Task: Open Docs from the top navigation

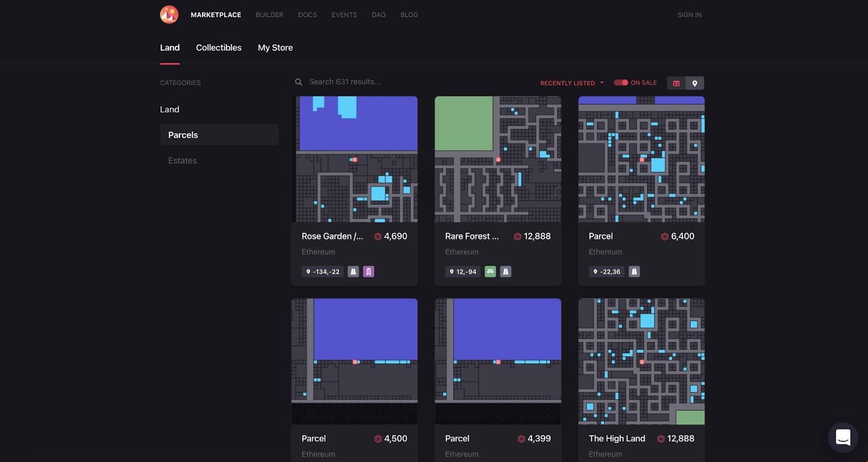Action: 308,15
